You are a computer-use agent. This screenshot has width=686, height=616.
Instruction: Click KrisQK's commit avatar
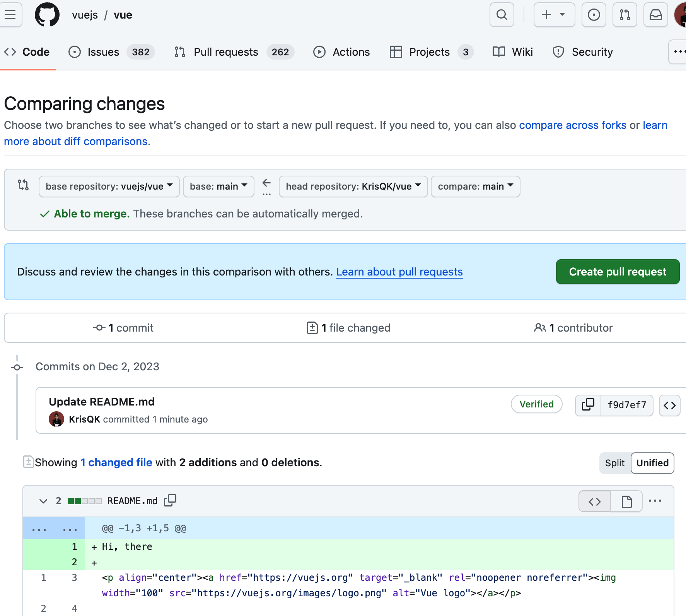click(x=56, y=419)
